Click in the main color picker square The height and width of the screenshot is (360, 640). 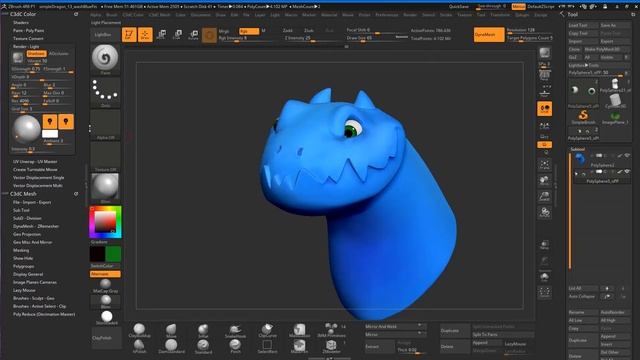coord(105,222)
